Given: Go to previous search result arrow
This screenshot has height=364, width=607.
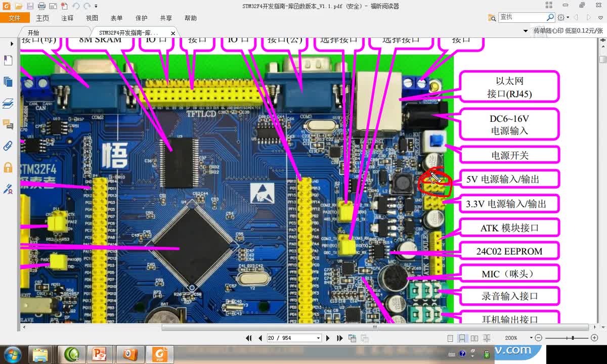Looking at the screenshot, I should [576, 17].
